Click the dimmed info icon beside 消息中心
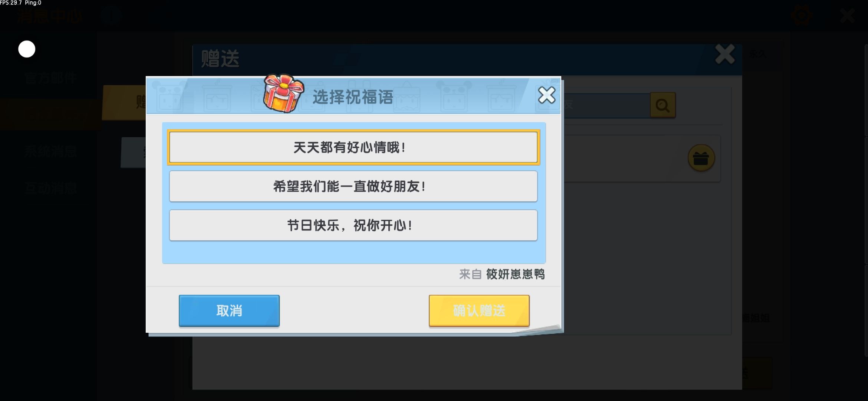868x401 pixels. pyautogui.click(x=111, y=16)
